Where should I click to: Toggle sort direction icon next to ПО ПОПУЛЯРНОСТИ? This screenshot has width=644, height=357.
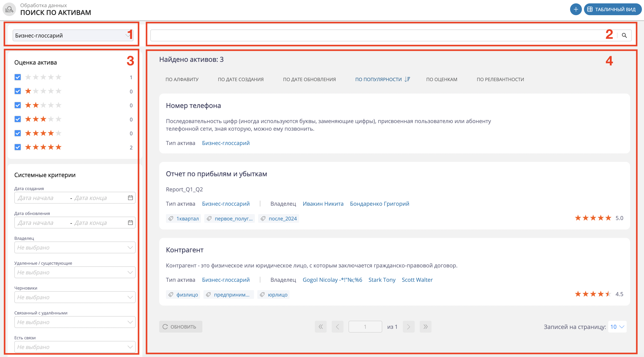407,79
